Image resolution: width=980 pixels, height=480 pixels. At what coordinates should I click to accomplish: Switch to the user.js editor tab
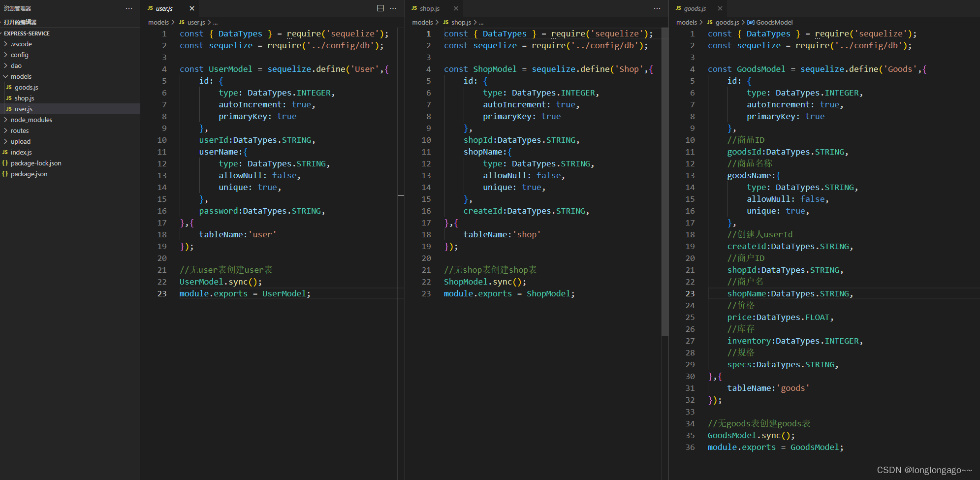[x=164, y=8]
